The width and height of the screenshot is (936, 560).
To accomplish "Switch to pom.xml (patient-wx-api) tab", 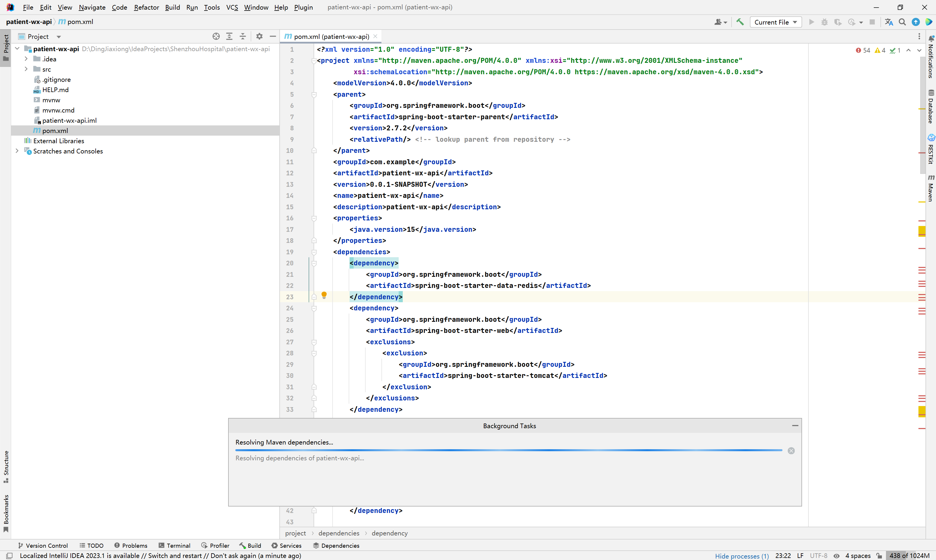I will (x=331, y=36).
